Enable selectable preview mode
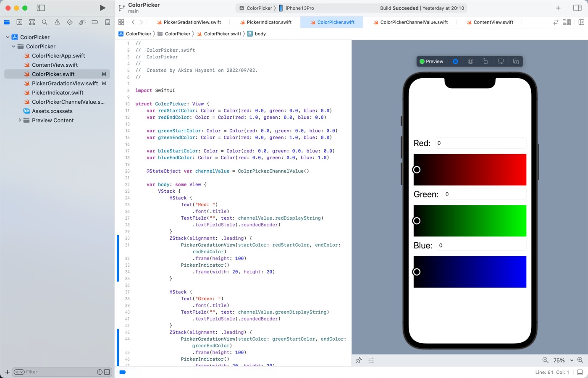This screenshot has width=588, height=378. pyautogui.click(x=470, y=61)
